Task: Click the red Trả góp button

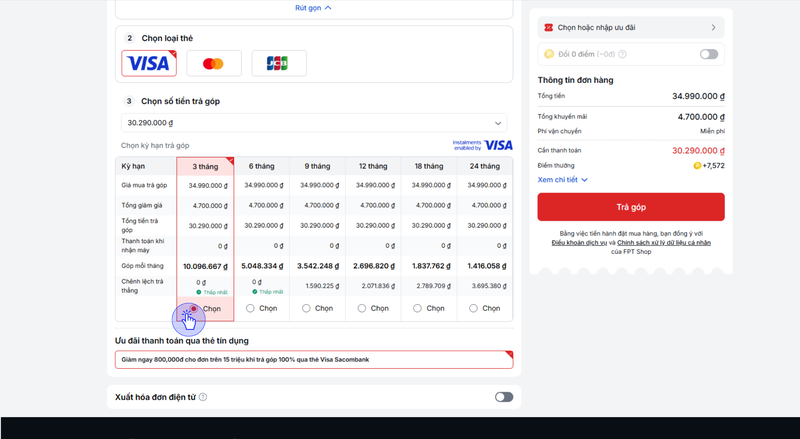Action: (x=631, y=207)
